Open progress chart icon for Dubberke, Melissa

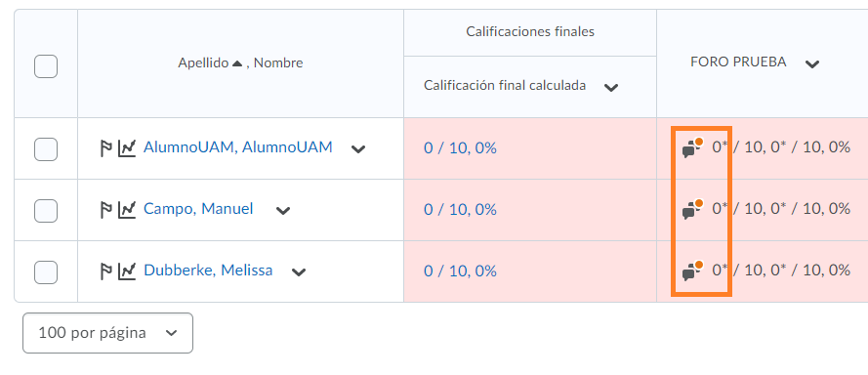click(127, 271)
